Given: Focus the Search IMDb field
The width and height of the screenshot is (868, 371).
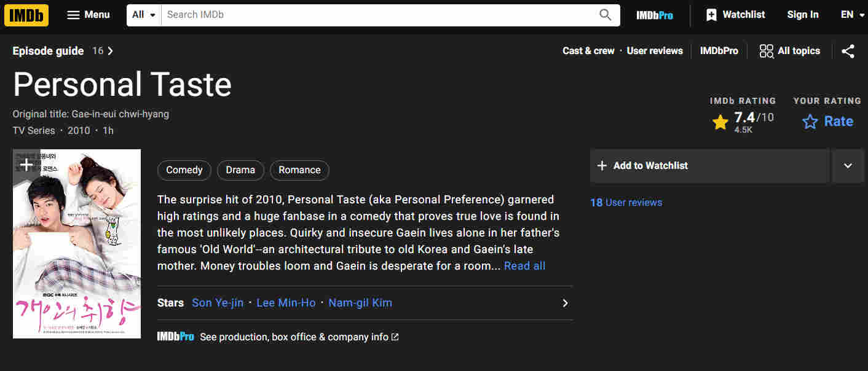Looking at the screenshot, I should (x=376, y=15).
